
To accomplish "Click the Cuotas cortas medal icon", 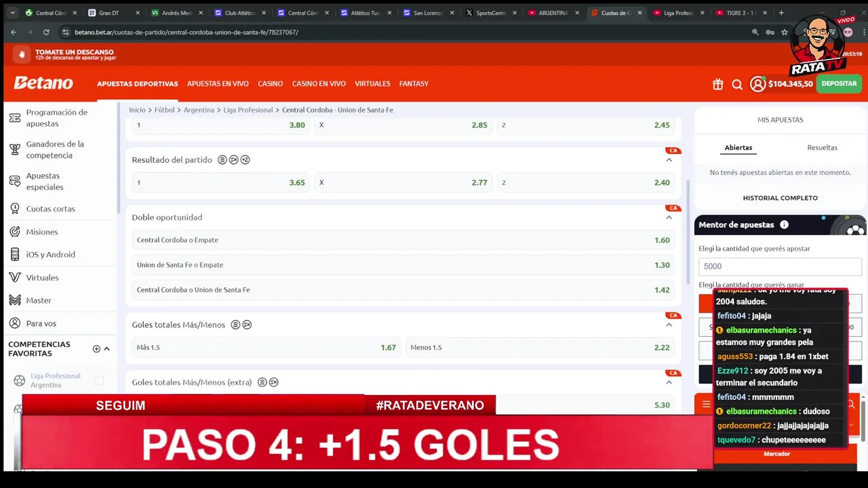I will [15, 209].
